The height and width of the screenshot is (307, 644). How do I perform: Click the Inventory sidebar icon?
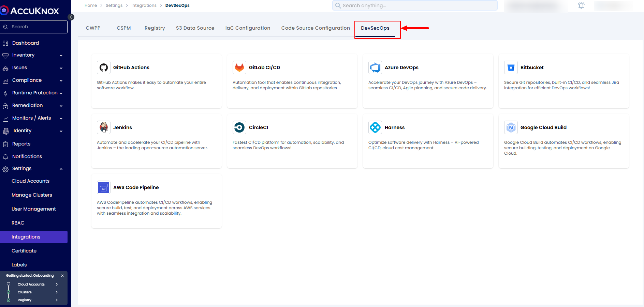pyautogui.click(x=5, y=55)
